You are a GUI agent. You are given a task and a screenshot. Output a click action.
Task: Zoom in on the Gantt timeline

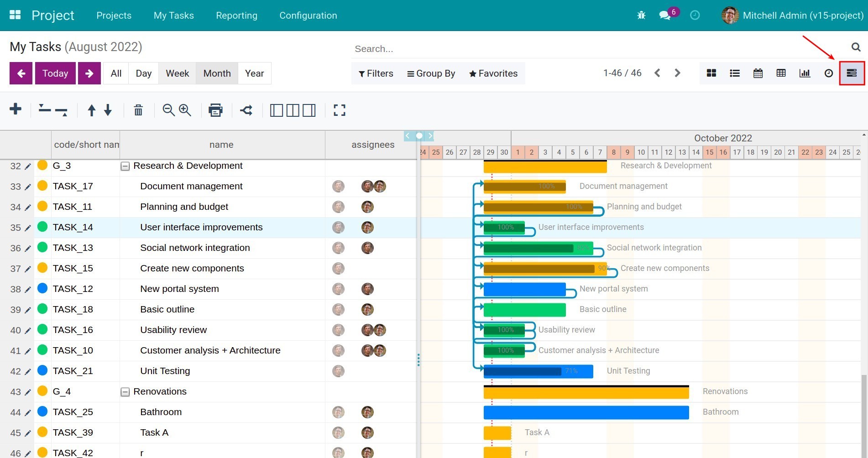click(x=185, y=110)
